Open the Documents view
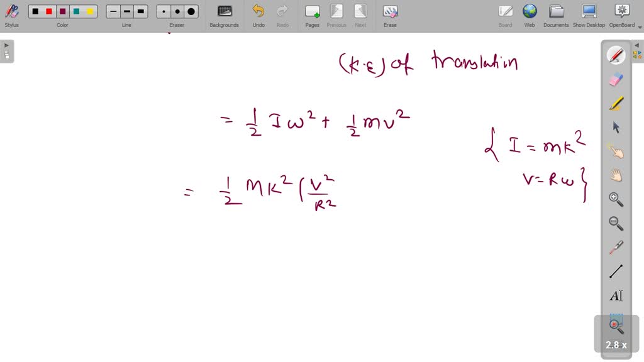 point(556,16)
